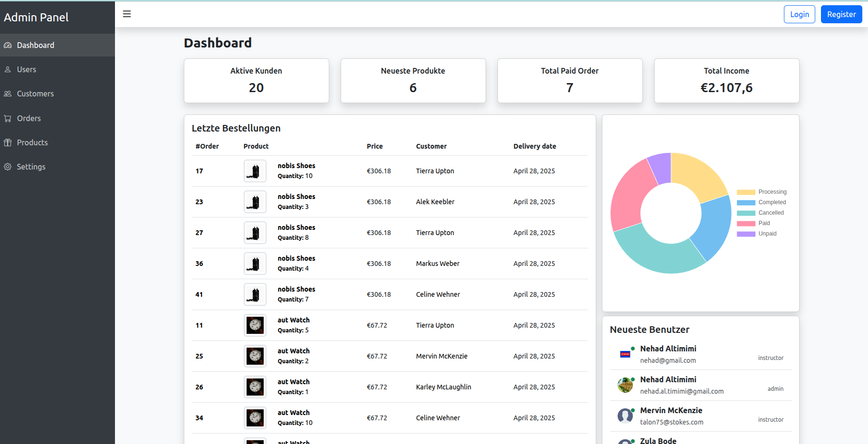
Task: Click the Total Income card
Action: click(726, 81)
